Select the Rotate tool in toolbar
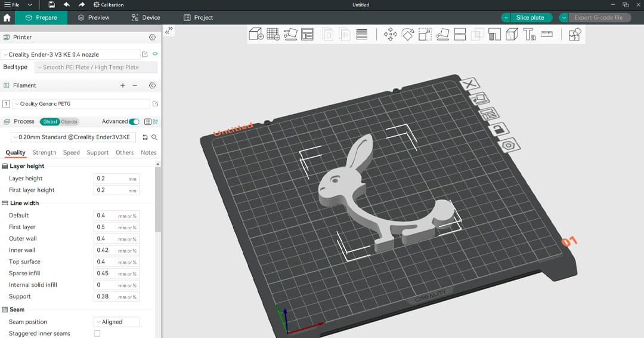This screenshot has width=644, height=338. [x=408, y=35]
